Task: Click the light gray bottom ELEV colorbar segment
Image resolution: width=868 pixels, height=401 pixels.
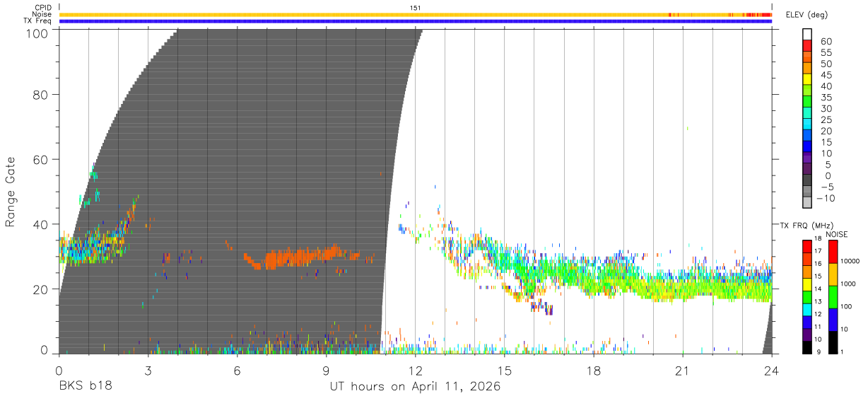Action: click(x=808, y=204)
